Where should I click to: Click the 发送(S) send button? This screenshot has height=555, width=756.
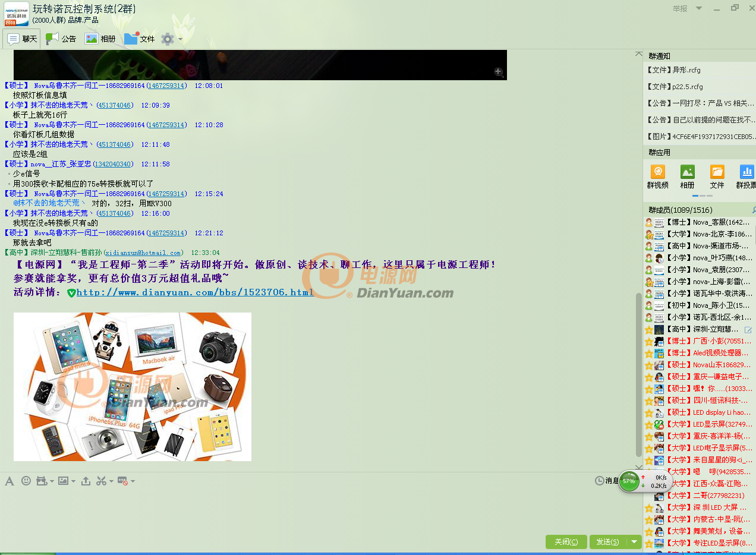click(609, 542)
